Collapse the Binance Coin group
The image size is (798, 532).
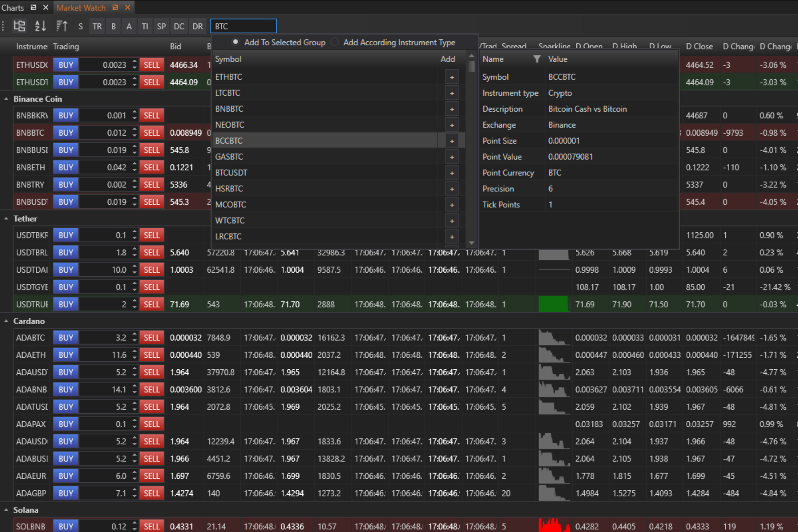pos(6,99)
